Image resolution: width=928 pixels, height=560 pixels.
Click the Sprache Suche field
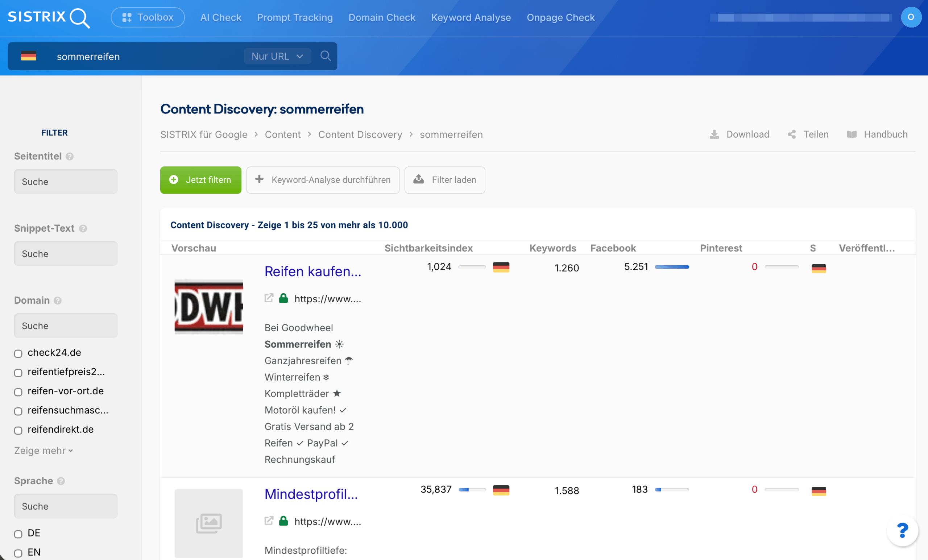66,506
